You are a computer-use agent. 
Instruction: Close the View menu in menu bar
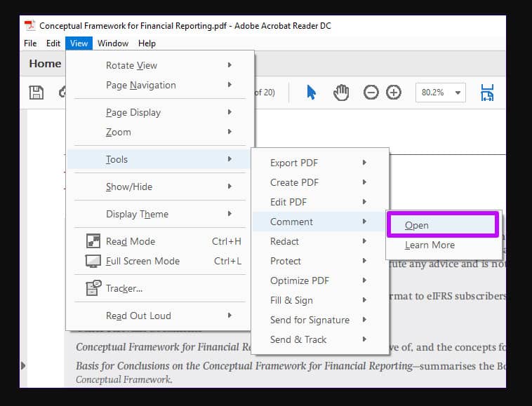click(79, 43)
